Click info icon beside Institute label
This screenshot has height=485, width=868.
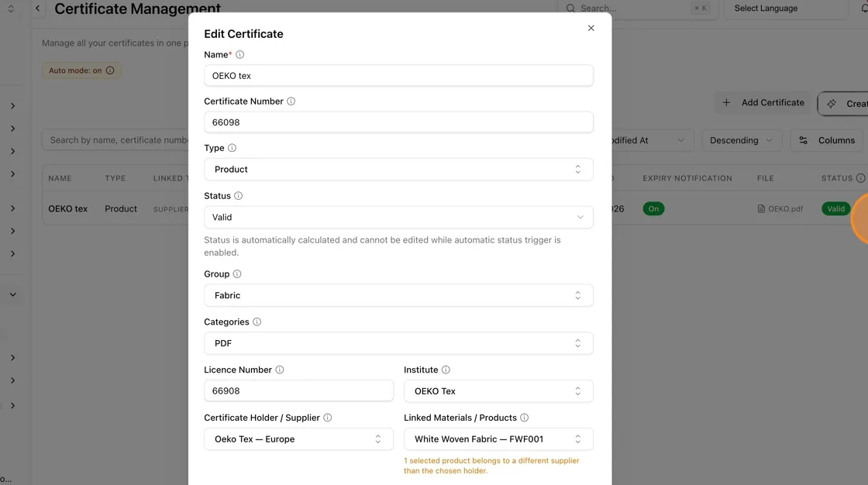(x=446, y=370)
